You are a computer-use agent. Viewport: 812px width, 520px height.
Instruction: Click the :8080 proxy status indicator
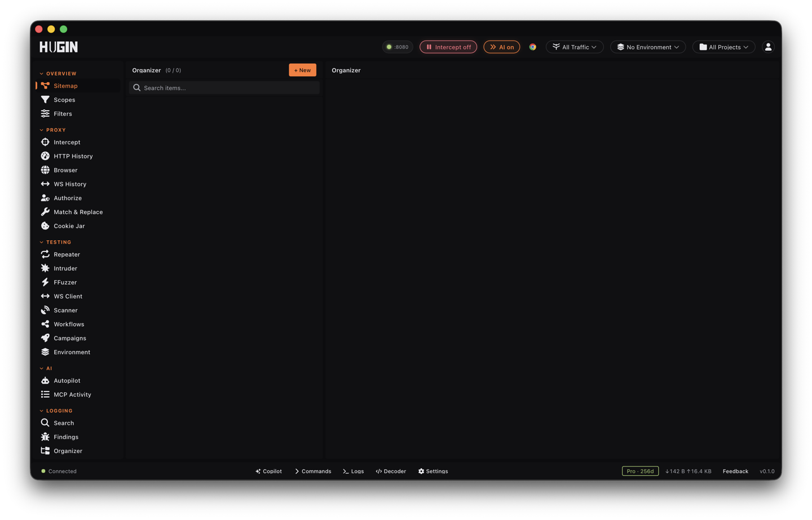(x=398, y=47)
